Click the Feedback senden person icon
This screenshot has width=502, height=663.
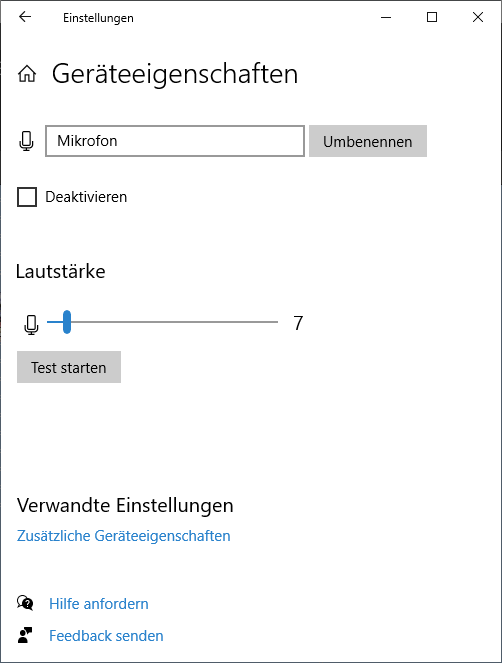click(x=25, y=635)
